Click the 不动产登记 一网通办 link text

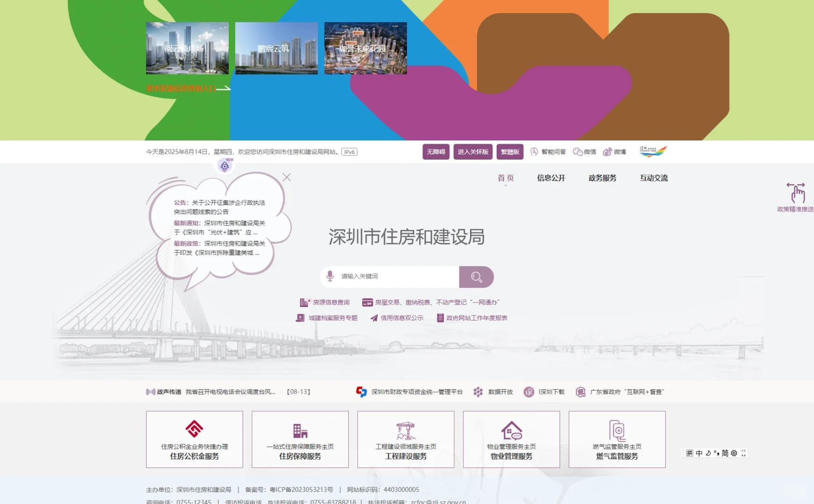468,302
